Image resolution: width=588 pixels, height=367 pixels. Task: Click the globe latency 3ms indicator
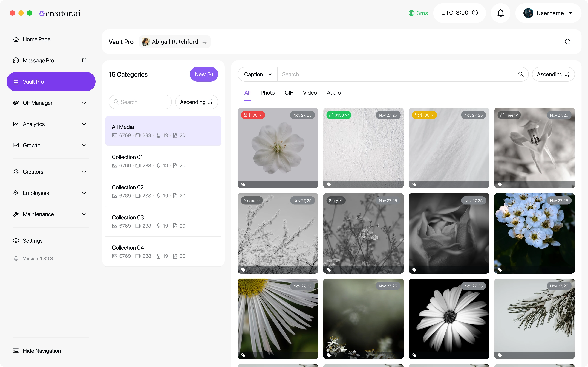[418, 13]
